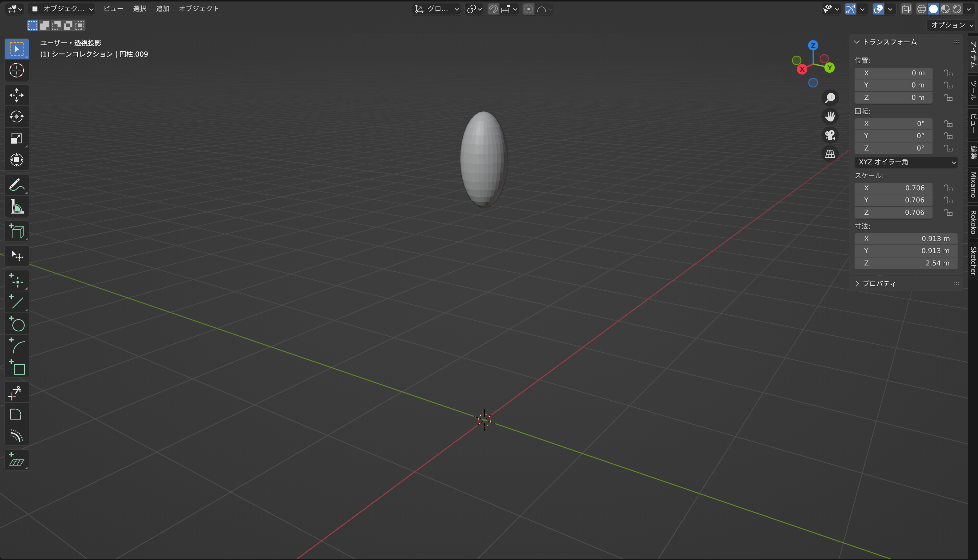Toggle proportional editing in header

(x=529, y=9)
